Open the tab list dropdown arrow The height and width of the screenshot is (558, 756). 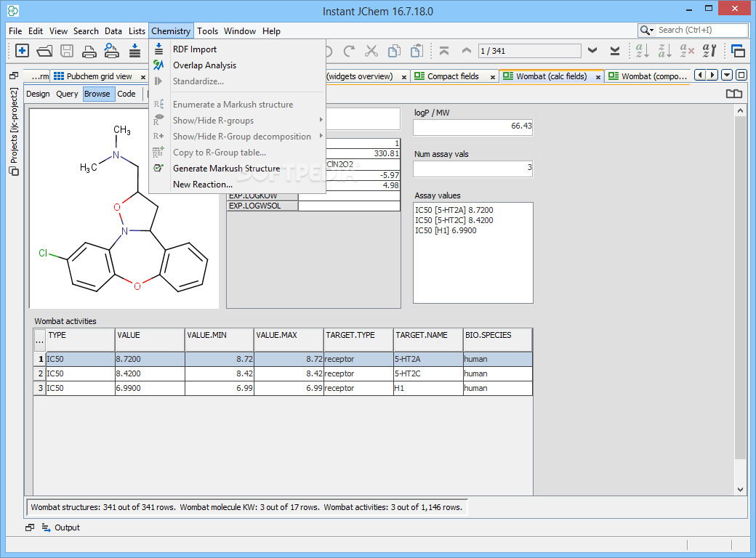(727, 75)
